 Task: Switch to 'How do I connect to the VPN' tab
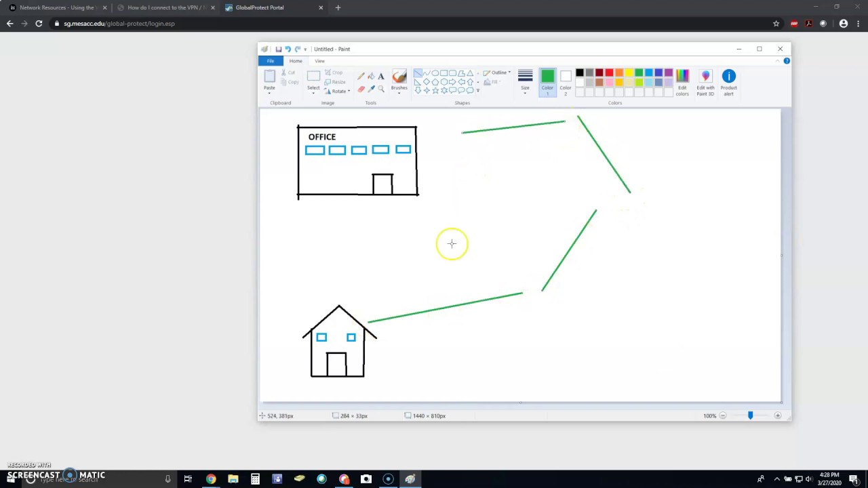pyautogui.click(x=165, y=7)
